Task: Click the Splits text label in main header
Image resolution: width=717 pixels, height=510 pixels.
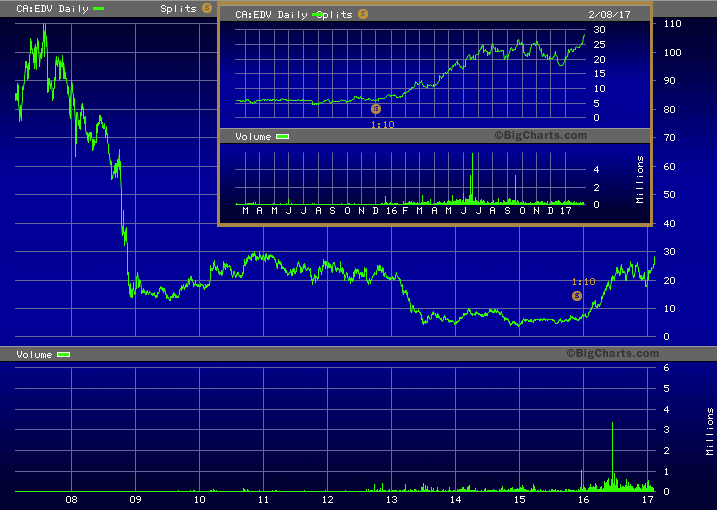Action: click(x=178, y=8)
